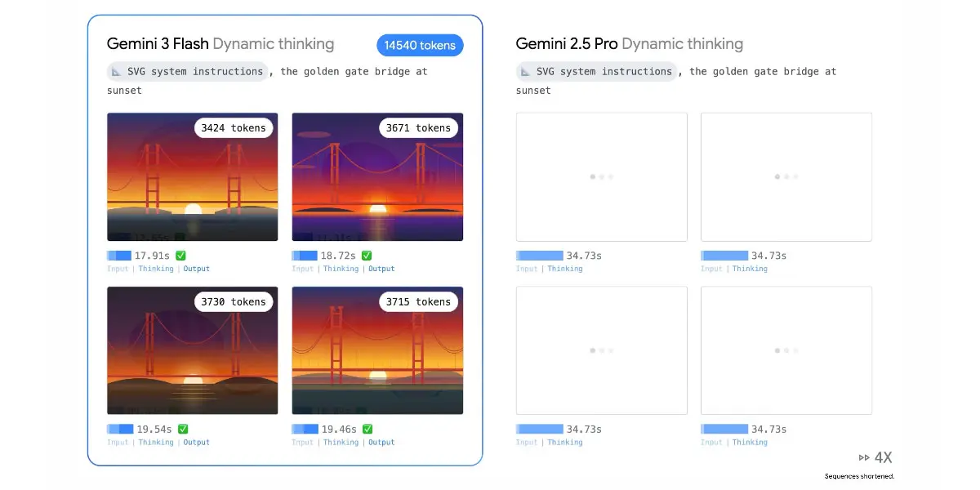Click the 14540 tokens total badge
The width and height of the screenshot is (980, 490).
click(x=420, y=46)
